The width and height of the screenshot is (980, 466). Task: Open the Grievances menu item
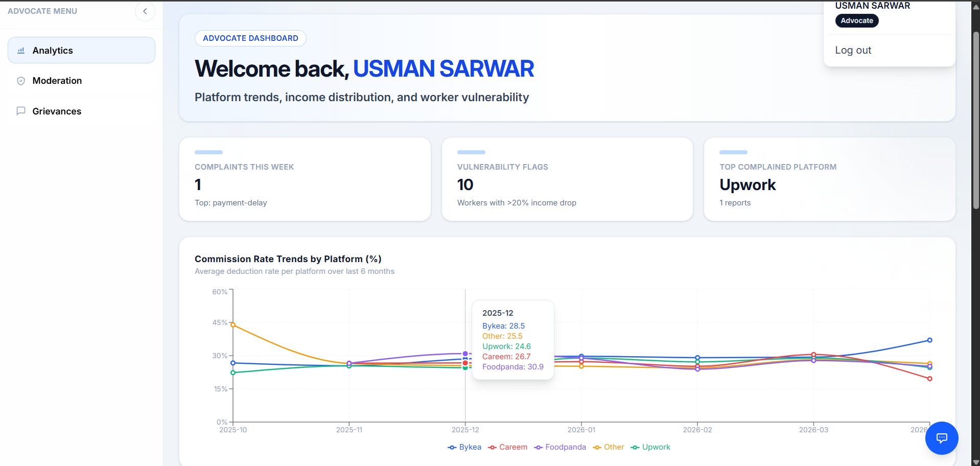click(x=81, y=111)
